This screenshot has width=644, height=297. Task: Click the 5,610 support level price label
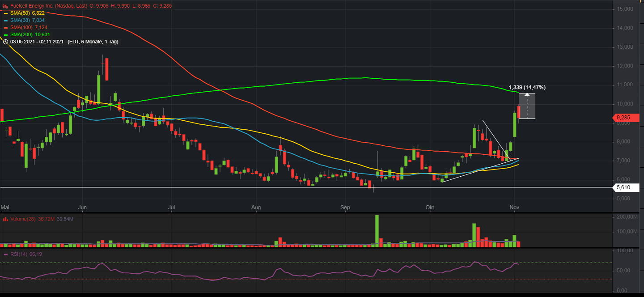623,187
